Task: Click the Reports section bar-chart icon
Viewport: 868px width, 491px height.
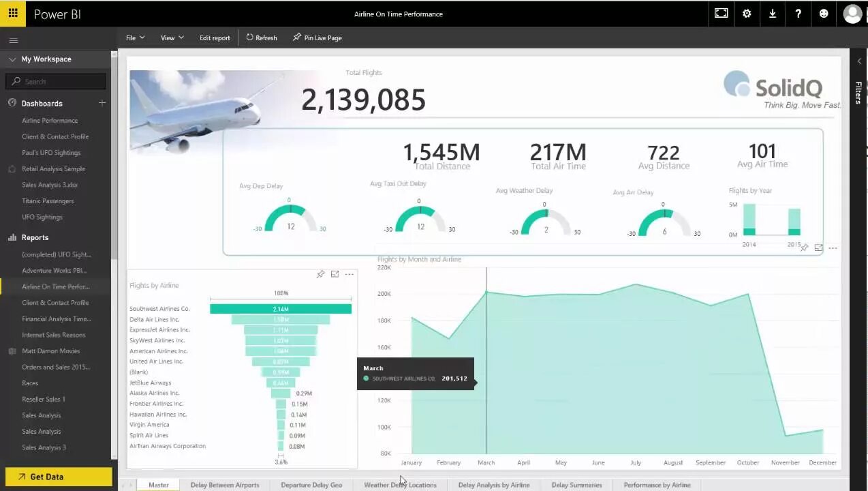Action: click(x=12, y=237)
